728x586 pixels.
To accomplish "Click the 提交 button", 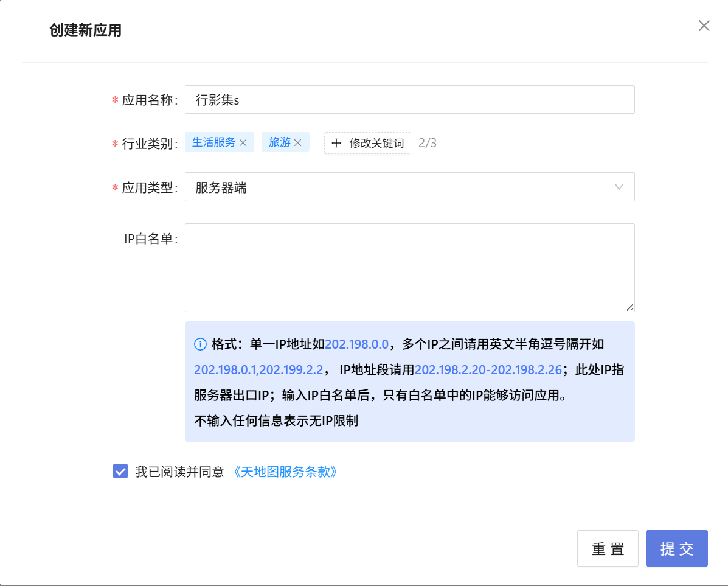I will tap(676, 548).
